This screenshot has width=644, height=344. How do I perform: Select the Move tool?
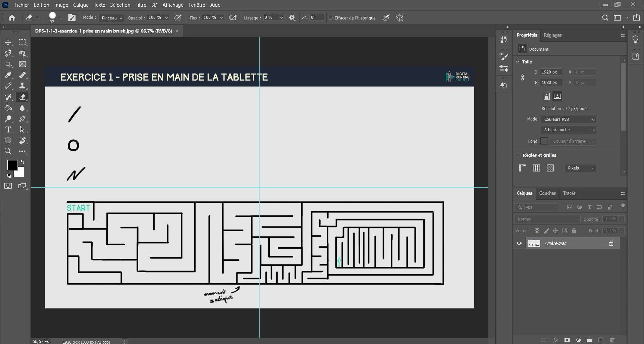pyautogui.click(x=8, y=42)
